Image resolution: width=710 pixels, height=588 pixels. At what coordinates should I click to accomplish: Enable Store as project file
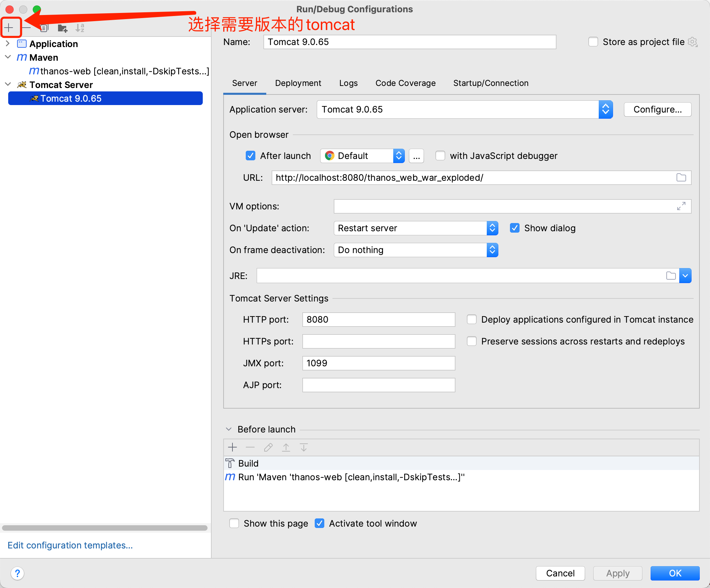[x=593, y=42]
